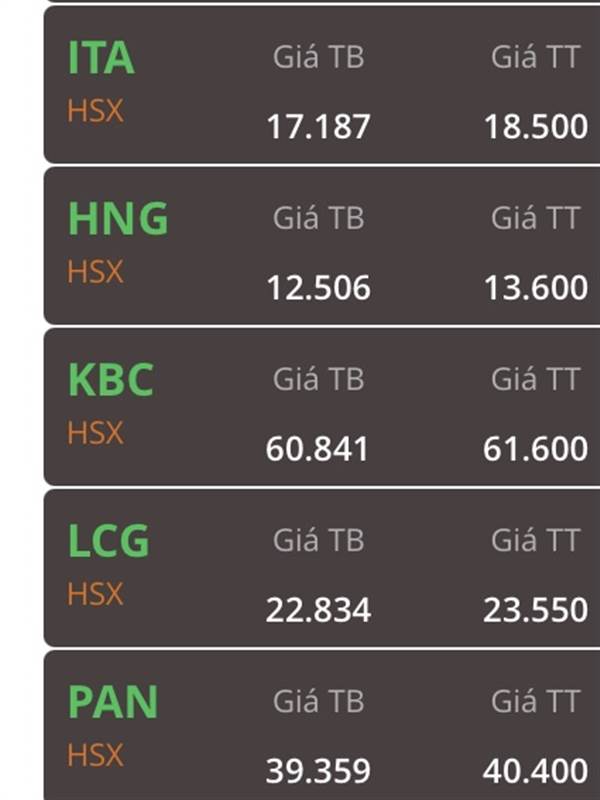The height and width of the screenshot is (800, 600).
Task: Click HSX exchange label under ITA
Action: [95, 111]
